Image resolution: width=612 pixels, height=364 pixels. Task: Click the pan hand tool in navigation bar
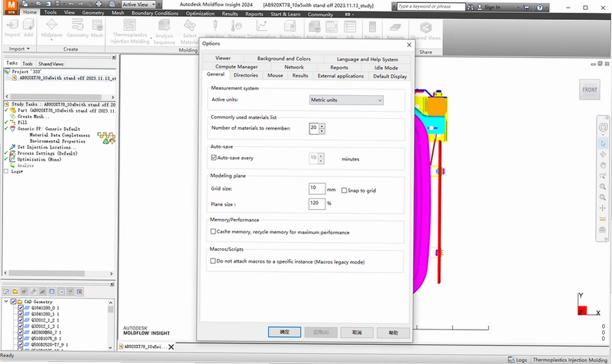click(x=603, y=165)
